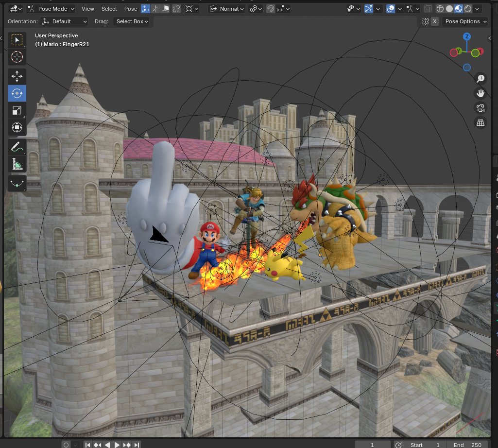
Task: Select the Annotate pencil tool
Action: 17,147
